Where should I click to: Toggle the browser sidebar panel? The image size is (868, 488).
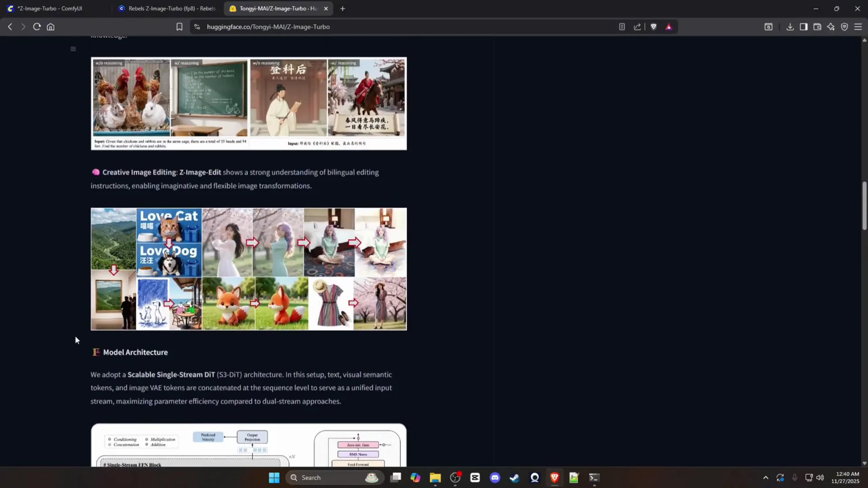click(803, 27)
